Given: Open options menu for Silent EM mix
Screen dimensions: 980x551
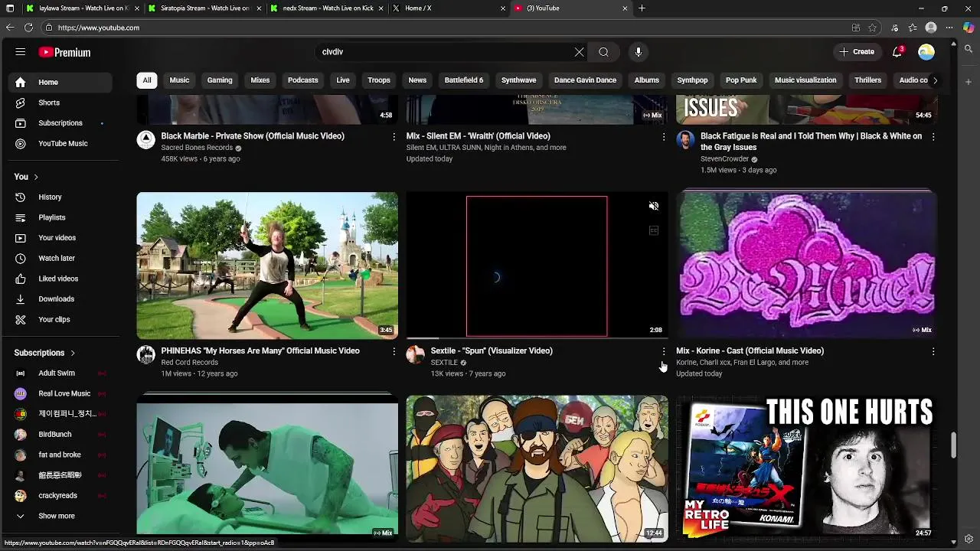Looking at the screenshot, I should (664, 136).
